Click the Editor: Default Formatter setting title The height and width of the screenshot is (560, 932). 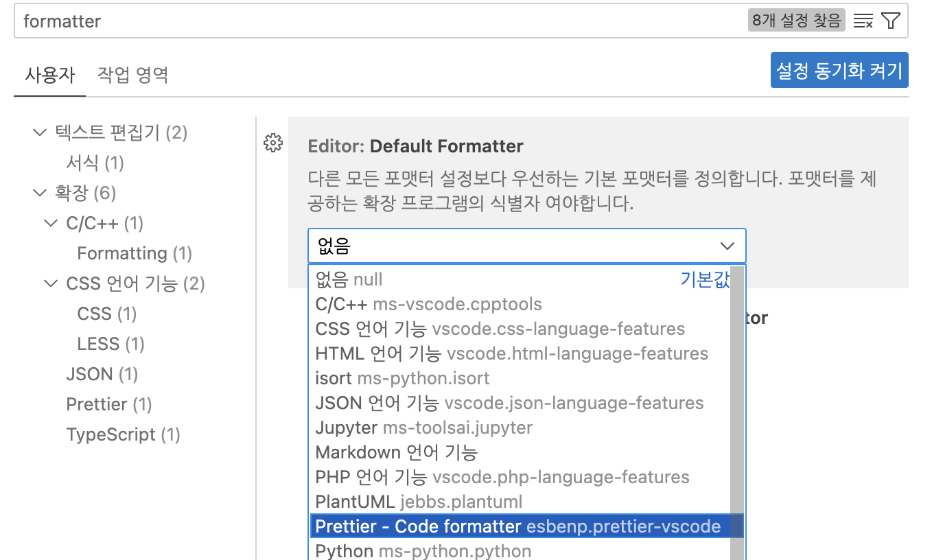[416, 146]
